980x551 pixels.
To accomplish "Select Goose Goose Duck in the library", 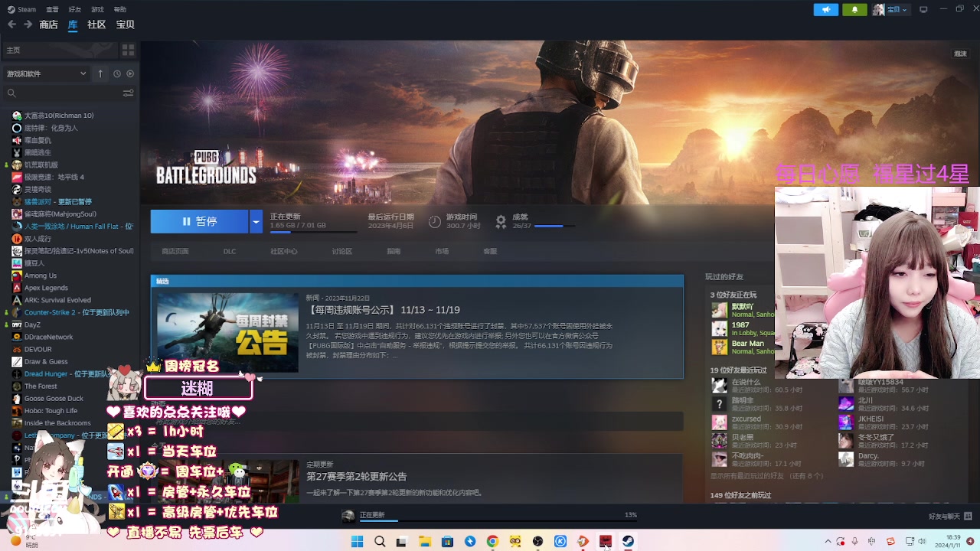I will [54, 399].
